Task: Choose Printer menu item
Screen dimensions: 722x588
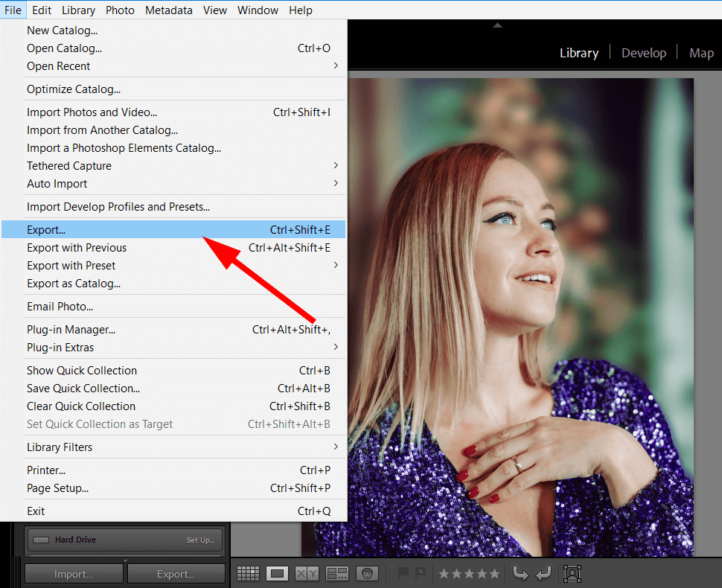Action: point(173,470)
